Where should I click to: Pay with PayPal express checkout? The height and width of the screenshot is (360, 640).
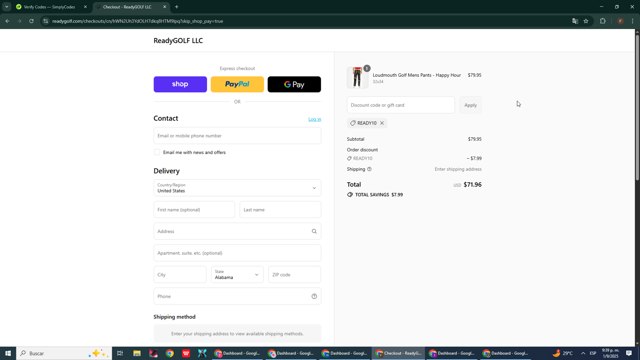237,84
